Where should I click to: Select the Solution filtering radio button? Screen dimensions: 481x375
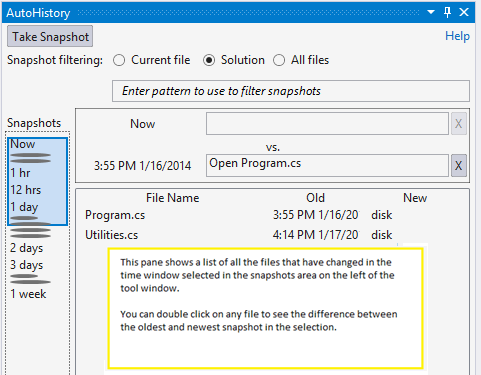(209, 60)
